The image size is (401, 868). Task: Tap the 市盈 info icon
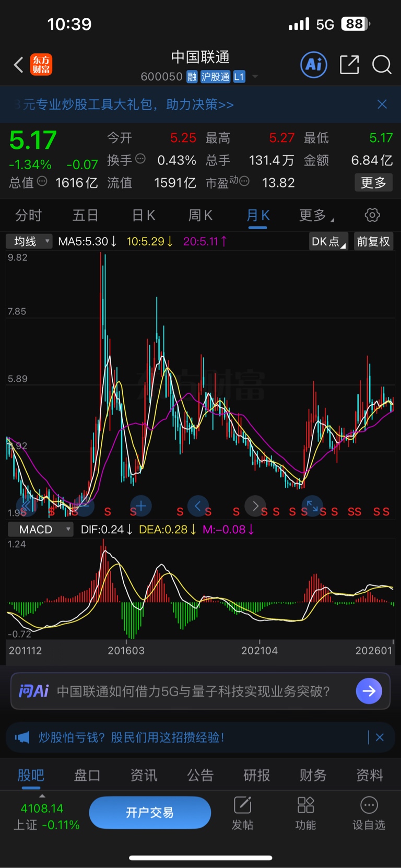point(244,181)
